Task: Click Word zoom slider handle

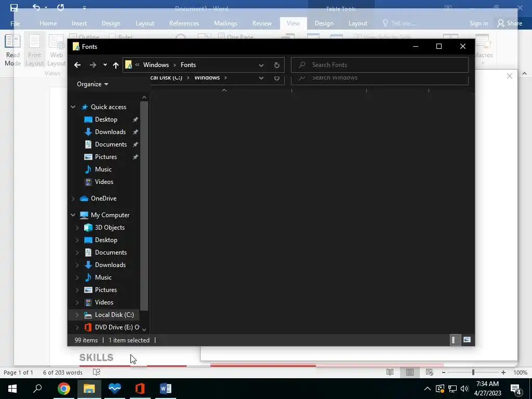Action: click(x=473, y=373)
